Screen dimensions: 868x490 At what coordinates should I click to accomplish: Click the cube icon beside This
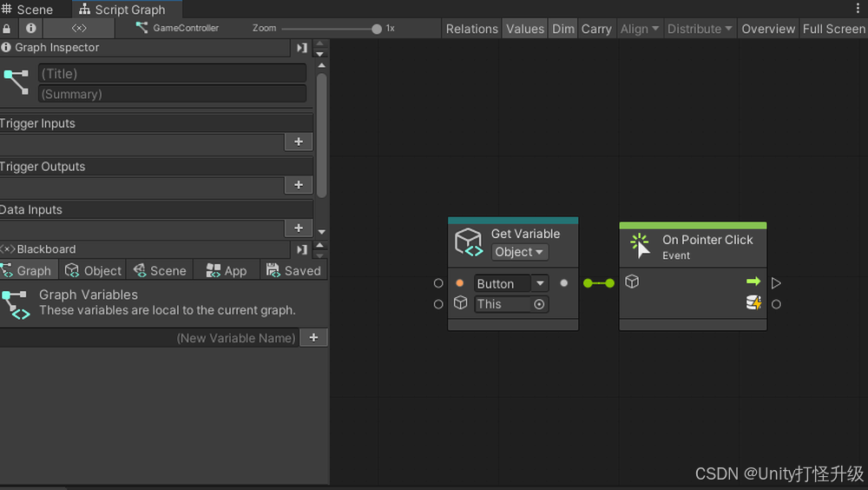pos(461,302)
